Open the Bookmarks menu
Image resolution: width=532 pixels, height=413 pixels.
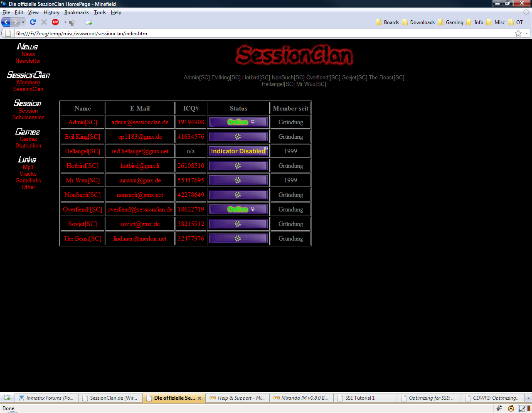point(76,12)
